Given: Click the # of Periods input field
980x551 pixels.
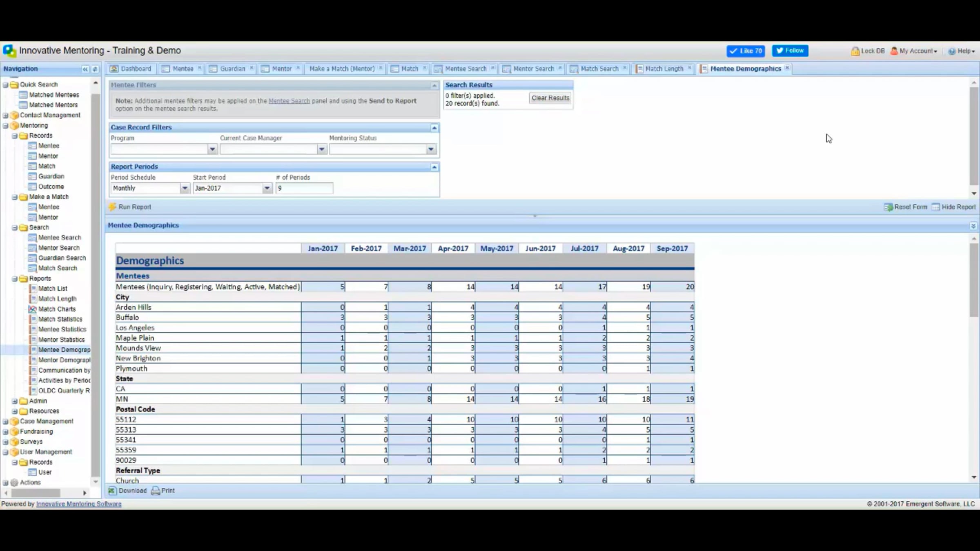Looking at the screenshot, I should [304, 188].
